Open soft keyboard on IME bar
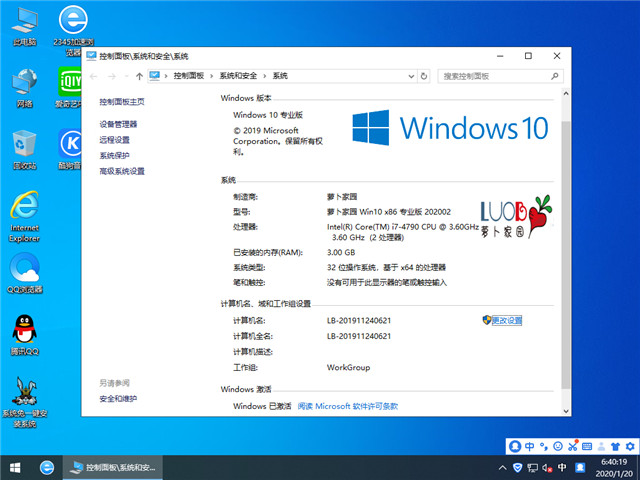 click(x=587, y=446)
